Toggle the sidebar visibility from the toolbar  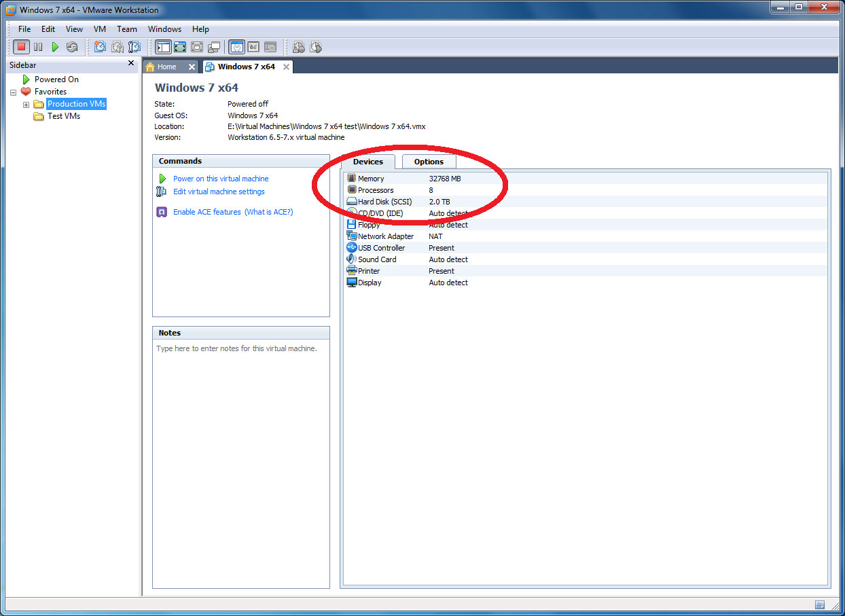coord(163,46)
